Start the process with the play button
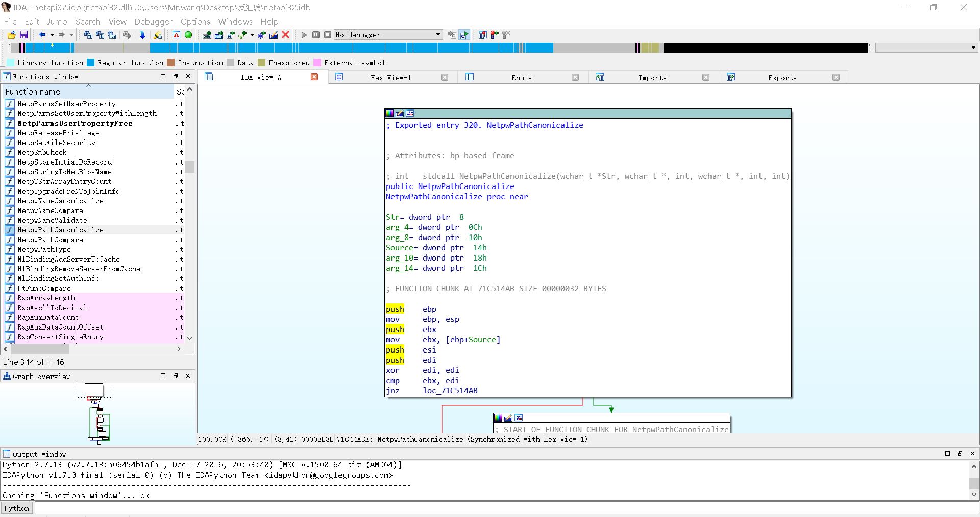Screen dimensions: 980x517 pos(304,35)
